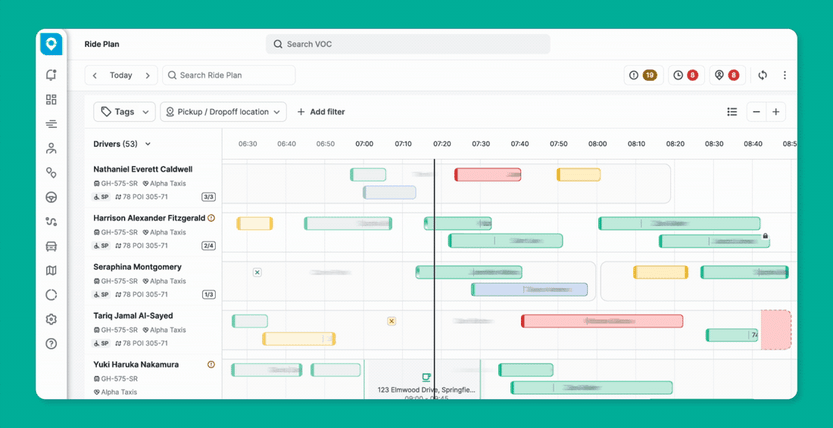Open the vehicle car icon in sidebar
The image size is (833, 428).
point(51,246)
